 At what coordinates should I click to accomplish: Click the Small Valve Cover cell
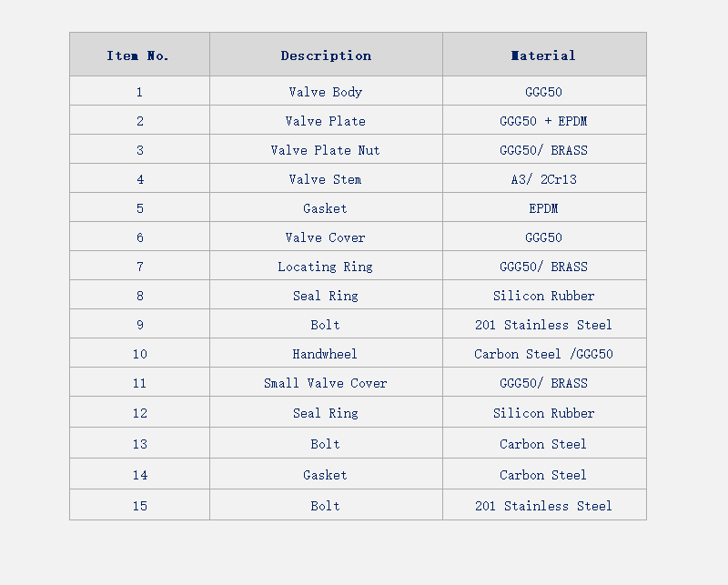coord(326,382)
